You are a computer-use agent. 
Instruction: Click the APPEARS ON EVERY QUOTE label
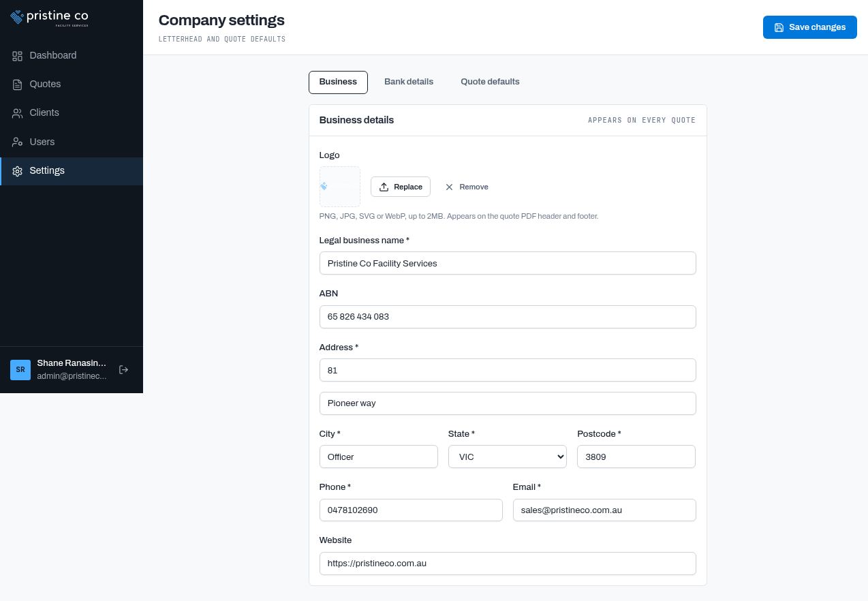coord(642,120)
